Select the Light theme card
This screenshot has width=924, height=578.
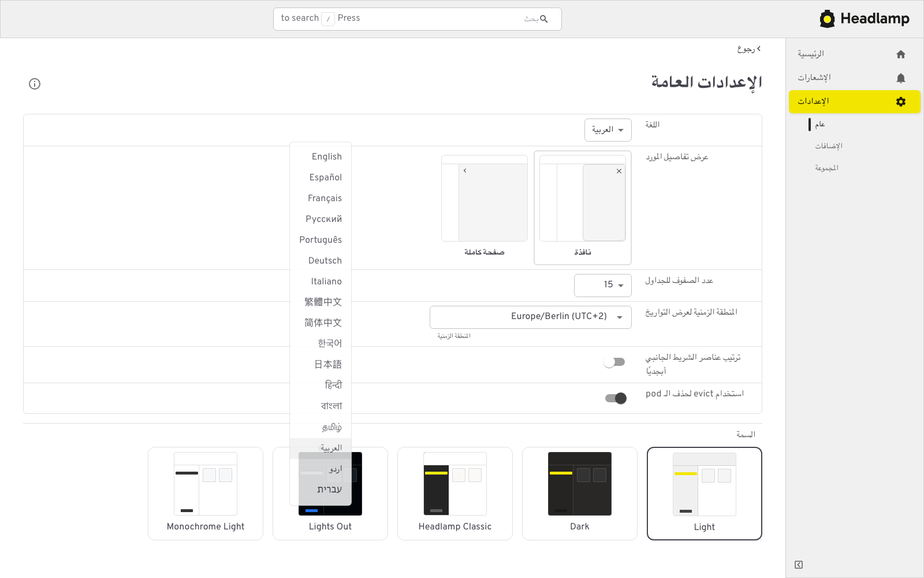705,494
